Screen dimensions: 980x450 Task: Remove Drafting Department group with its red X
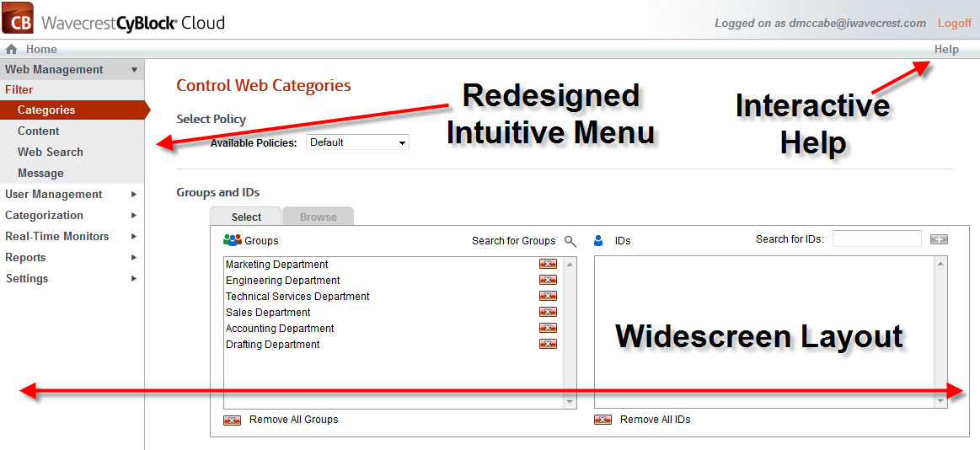click(548, 345)
